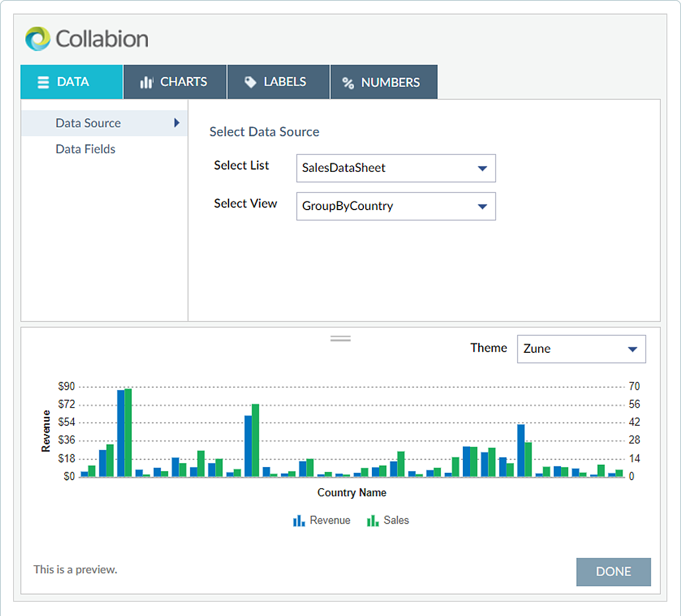Open the Select View dropdown

coord(396,206)
